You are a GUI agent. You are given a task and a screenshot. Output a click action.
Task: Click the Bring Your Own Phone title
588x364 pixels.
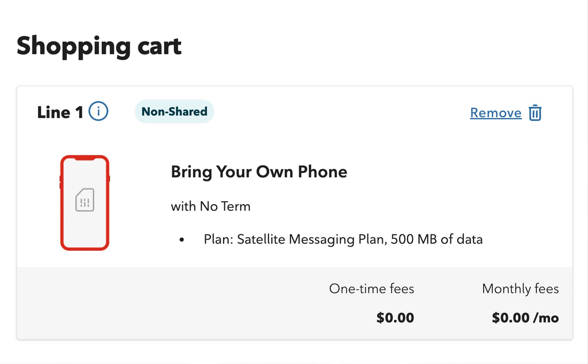pos(259,172)
